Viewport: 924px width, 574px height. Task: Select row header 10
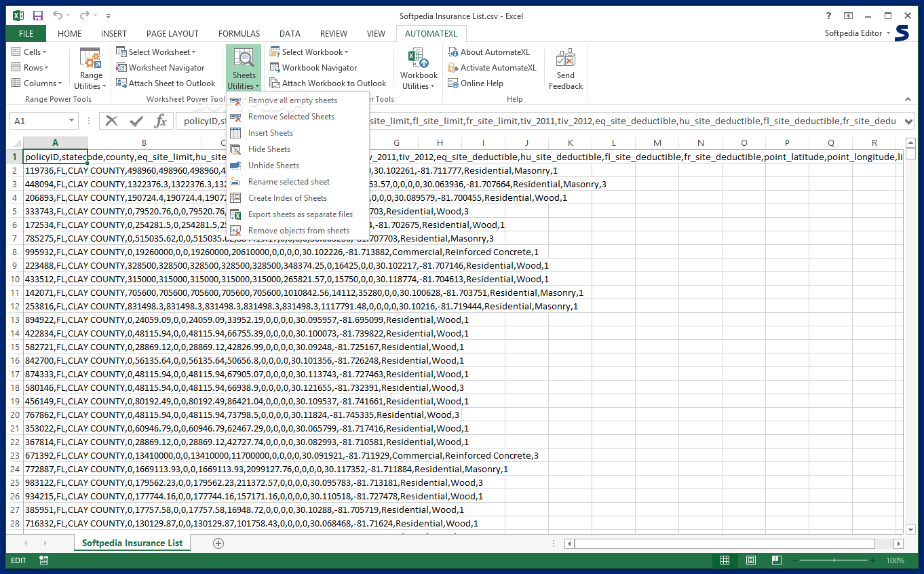coord(14,279)
